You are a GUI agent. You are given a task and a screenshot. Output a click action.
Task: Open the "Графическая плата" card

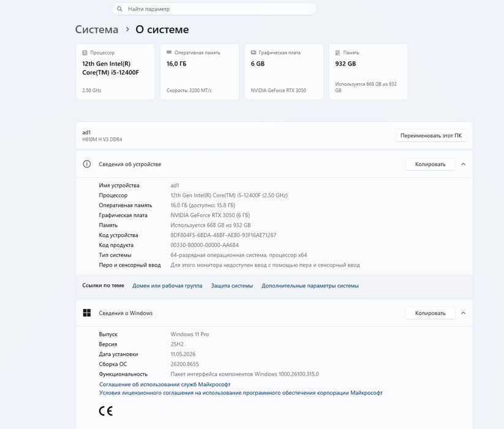pos(284,72)
